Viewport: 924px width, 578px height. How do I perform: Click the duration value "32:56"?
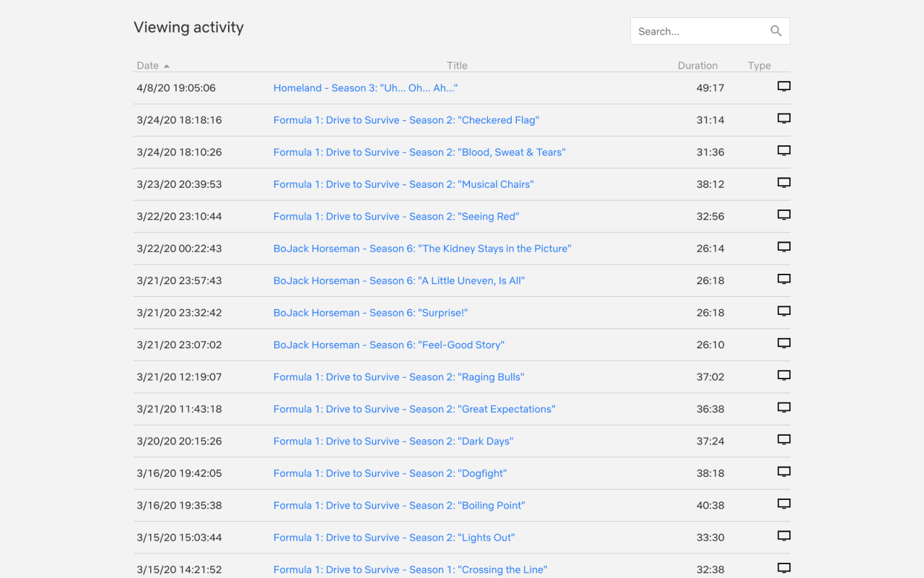coord(710,217)
